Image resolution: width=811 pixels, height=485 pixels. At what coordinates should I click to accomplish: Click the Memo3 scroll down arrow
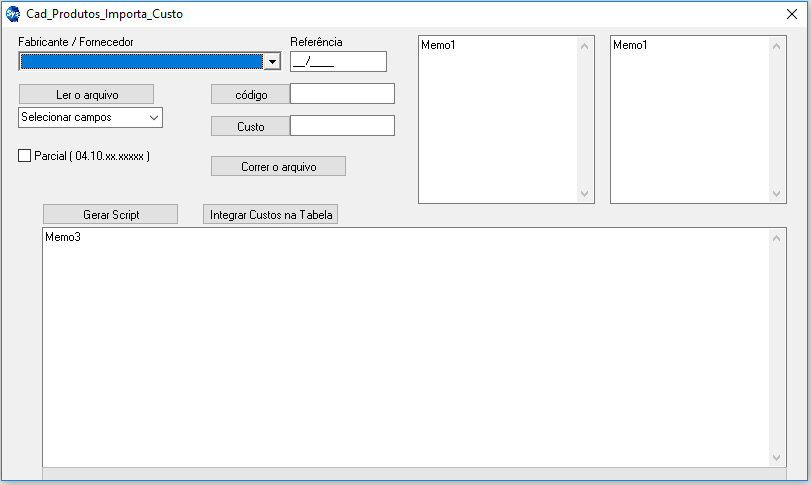pos(777,457)
